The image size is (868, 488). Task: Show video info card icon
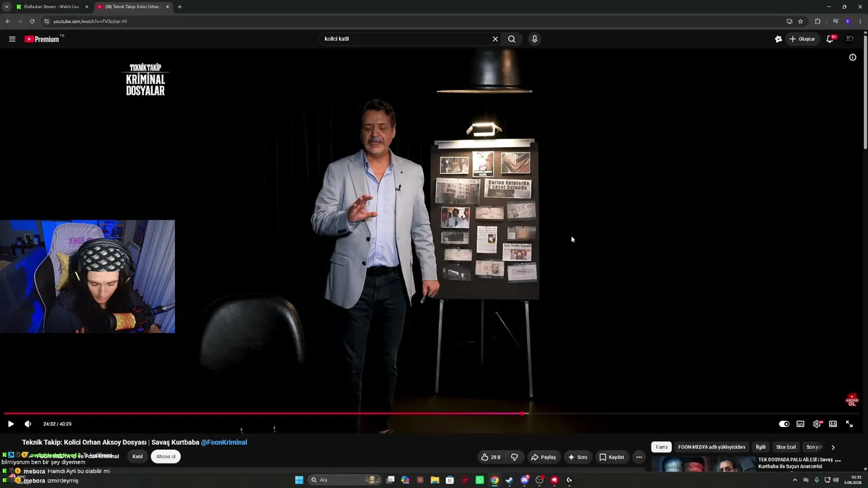pos(852,57)
